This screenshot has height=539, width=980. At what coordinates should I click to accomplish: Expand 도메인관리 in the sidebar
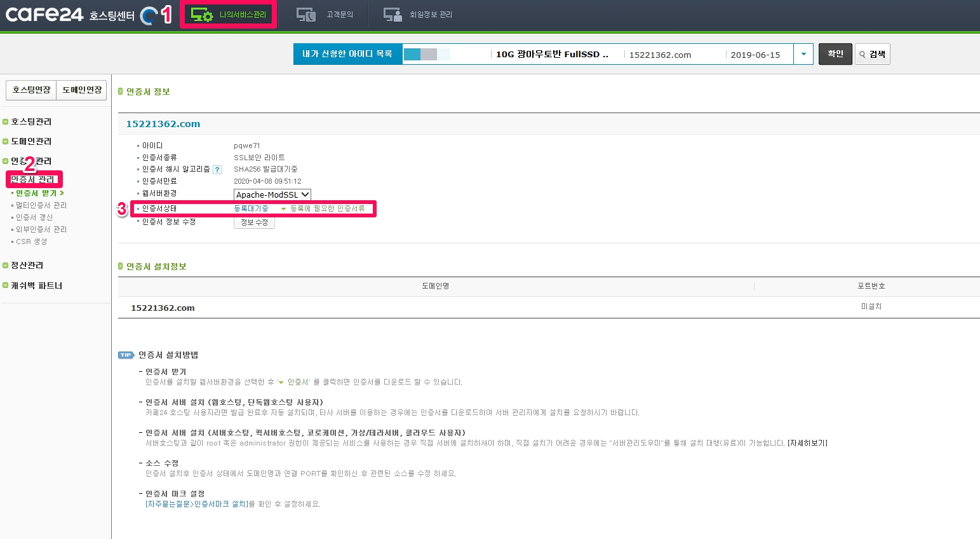30,141
